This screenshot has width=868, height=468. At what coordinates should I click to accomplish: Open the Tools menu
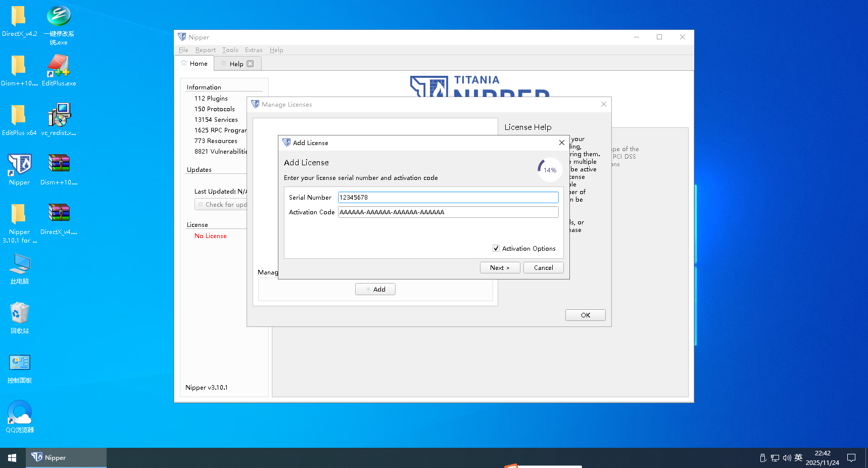point(230,50)
